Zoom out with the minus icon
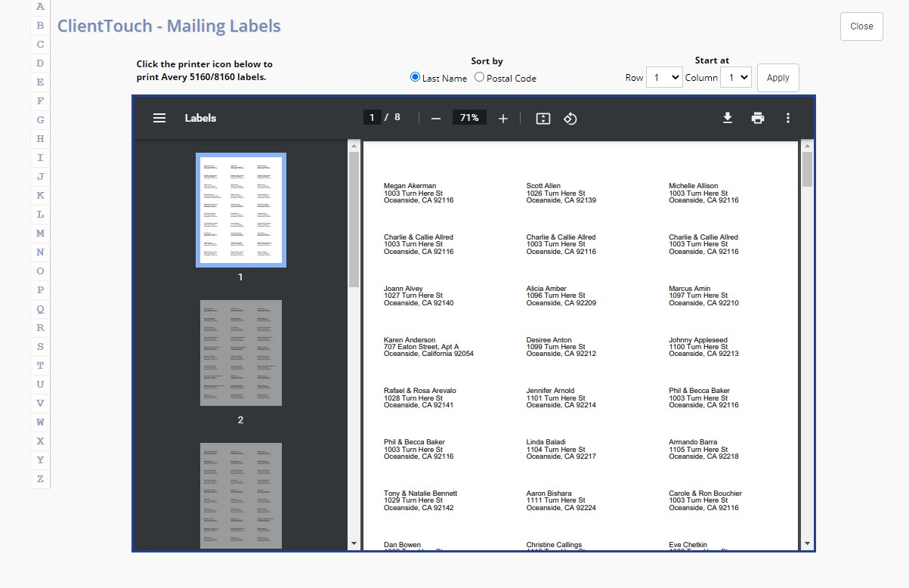909x588 pixels. [436, 118]
